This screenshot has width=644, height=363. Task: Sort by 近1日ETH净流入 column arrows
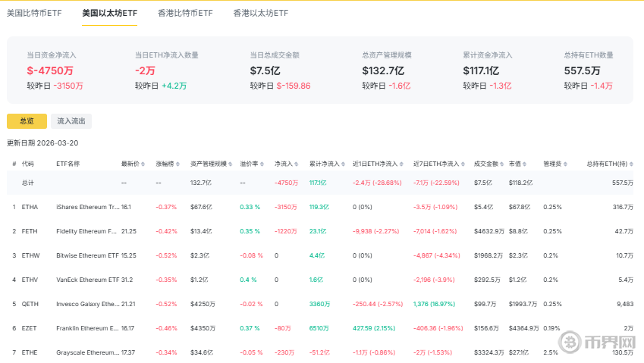pyautogui.click(x=401, y=164)
